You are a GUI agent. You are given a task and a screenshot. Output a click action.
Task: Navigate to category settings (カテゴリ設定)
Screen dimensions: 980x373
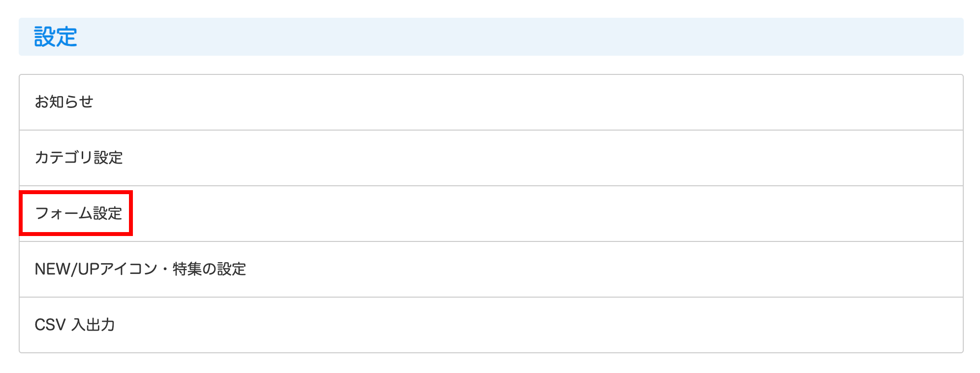click(79, 158)
